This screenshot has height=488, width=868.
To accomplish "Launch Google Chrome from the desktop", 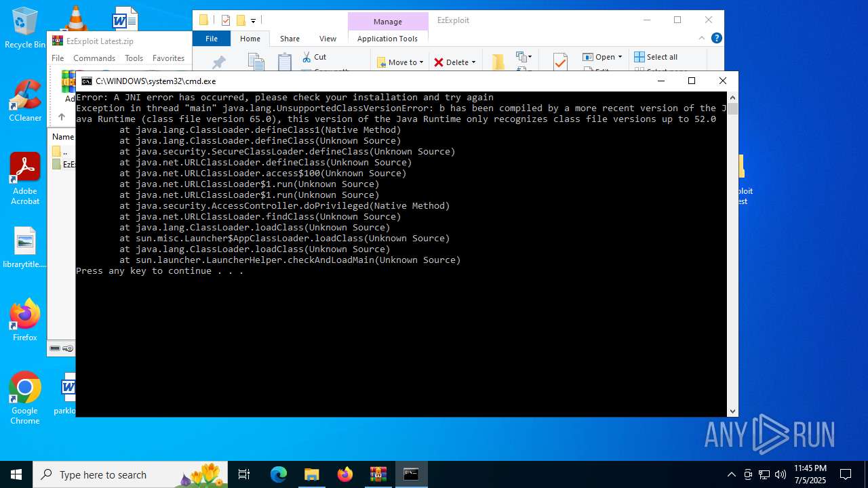I will [x=24, y=399].
